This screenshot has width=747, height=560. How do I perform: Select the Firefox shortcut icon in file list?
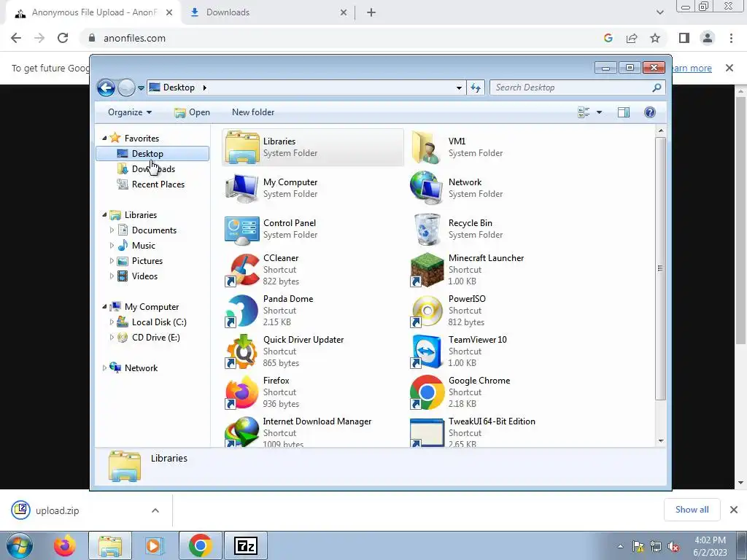pos(242,393)
